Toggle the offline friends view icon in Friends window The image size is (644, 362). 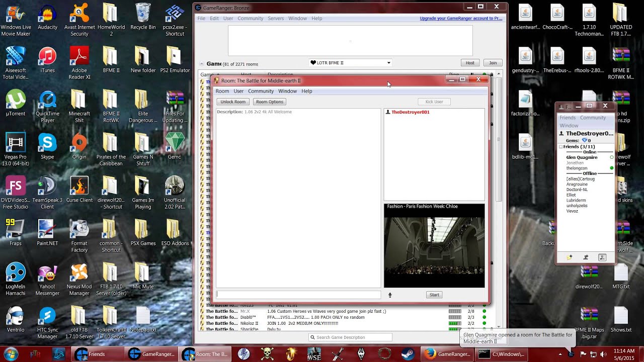click(602, 257)
